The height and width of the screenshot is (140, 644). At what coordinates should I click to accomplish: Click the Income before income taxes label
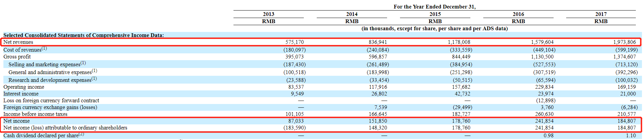(35, 114)
